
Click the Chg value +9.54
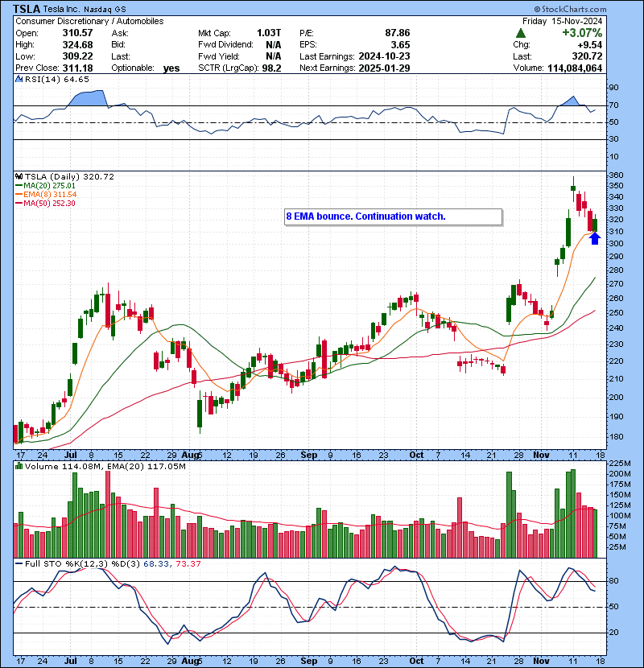(x=590, y=45)
